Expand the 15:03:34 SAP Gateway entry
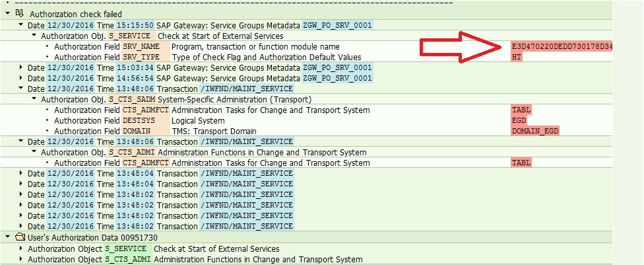The width and height of the screenshot is (644, 265). click(21, 67)
